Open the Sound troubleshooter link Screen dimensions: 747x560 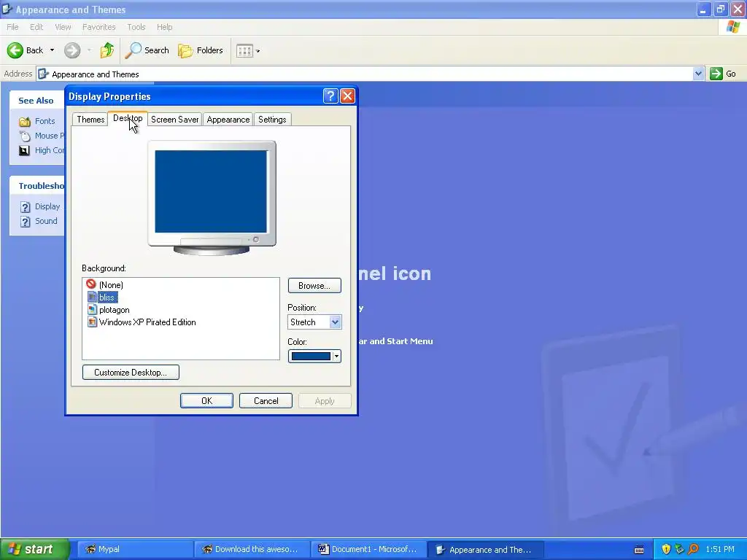pyautogui.click(x=46, y=221)
